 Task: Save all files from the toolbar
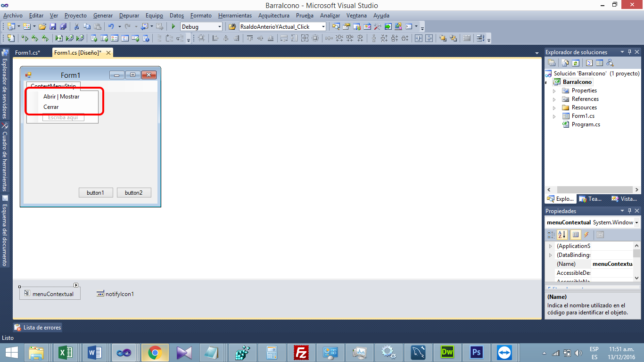coord(63,27)
